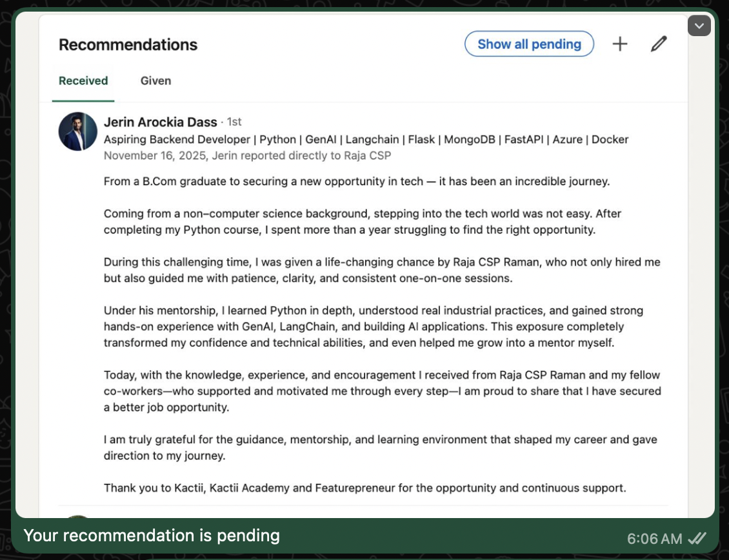Click the 6:06 AM message timestamp

pyautogui.click(x=654, y=538)
